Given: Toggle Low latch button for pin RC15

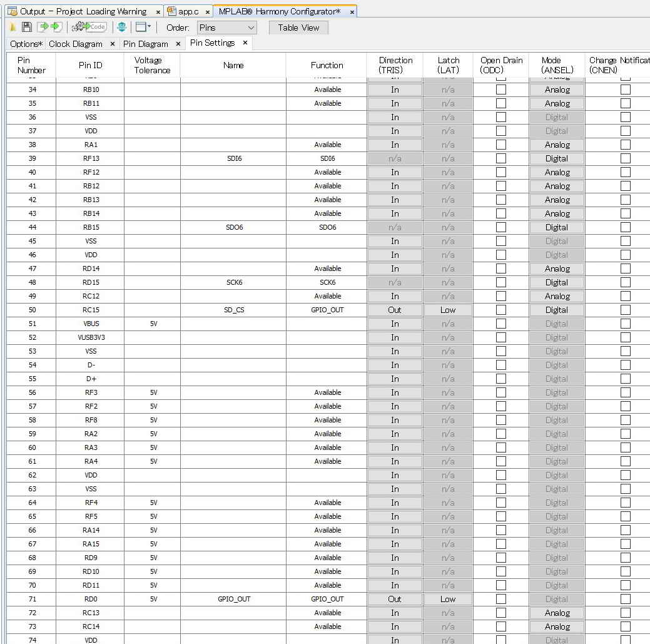Looking at the screenshot, I should click(x=448, y=310).
